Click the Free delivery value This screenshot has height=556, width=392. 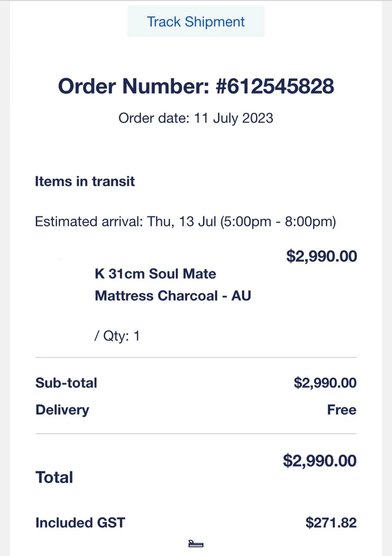(x=341, y=410)
